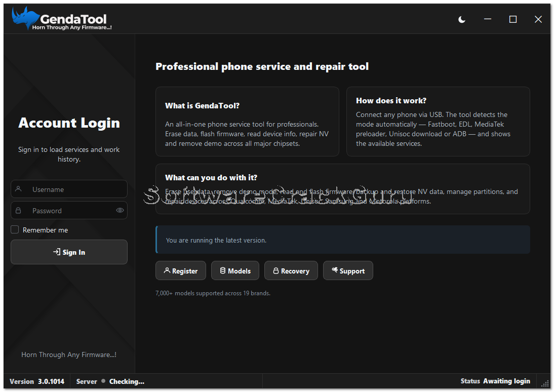Click the lock icon in Password field
Image resolution: width=554 pixels, height=392 pixels.
pos(18,210)
